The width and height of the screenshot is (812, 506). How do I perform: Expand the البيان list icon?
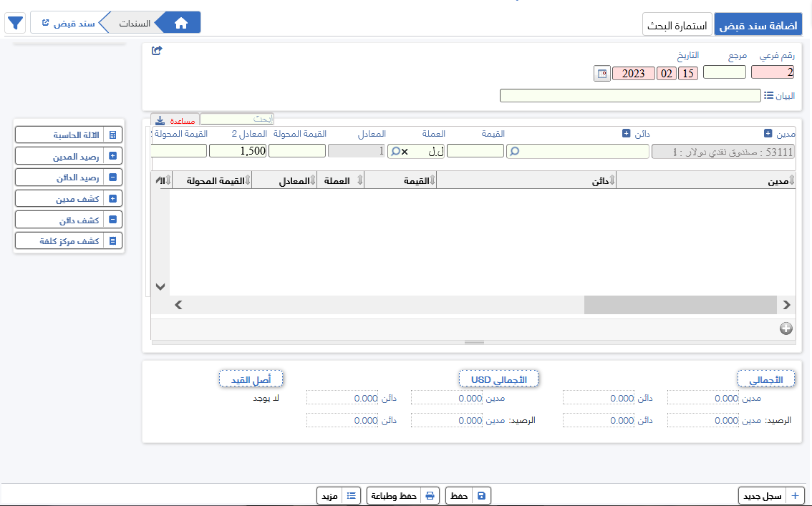point(768,95)
